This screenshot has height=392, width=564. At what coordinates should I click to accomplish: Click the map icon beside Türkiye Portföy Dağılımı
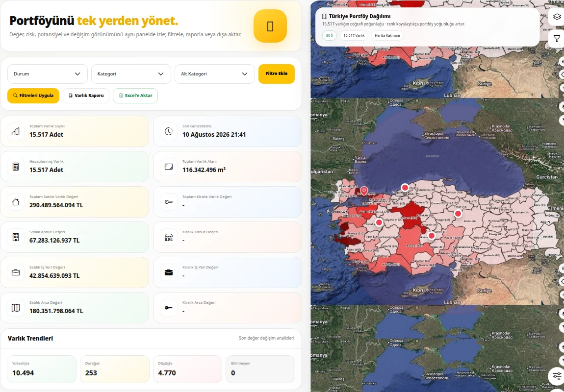coord(325,16)
